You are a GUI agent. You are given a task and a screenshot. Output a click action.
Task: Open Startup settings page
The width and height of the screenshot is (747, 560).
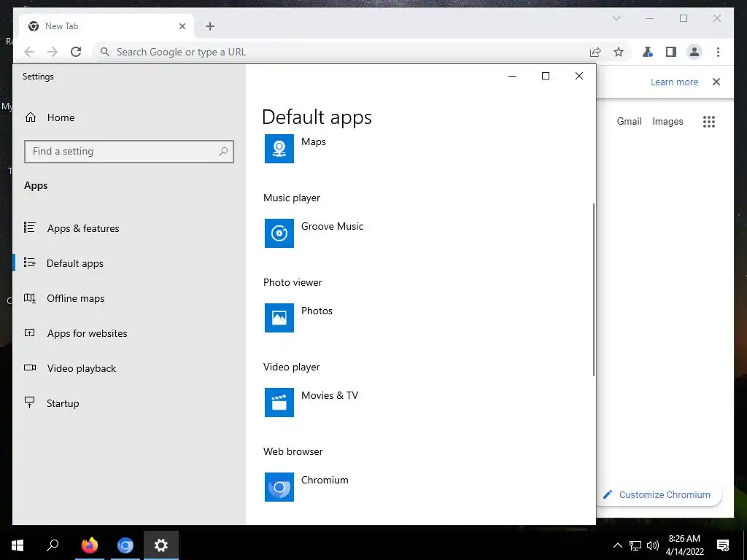(x=63, y=403)
